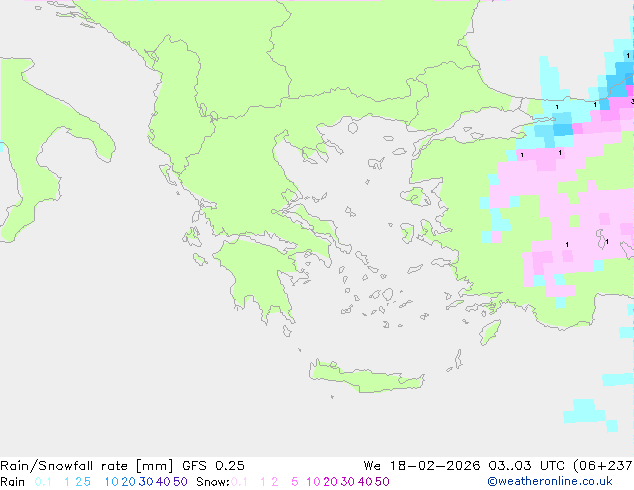
Task: Select snow legend value 40
Action: pos(365,482)
